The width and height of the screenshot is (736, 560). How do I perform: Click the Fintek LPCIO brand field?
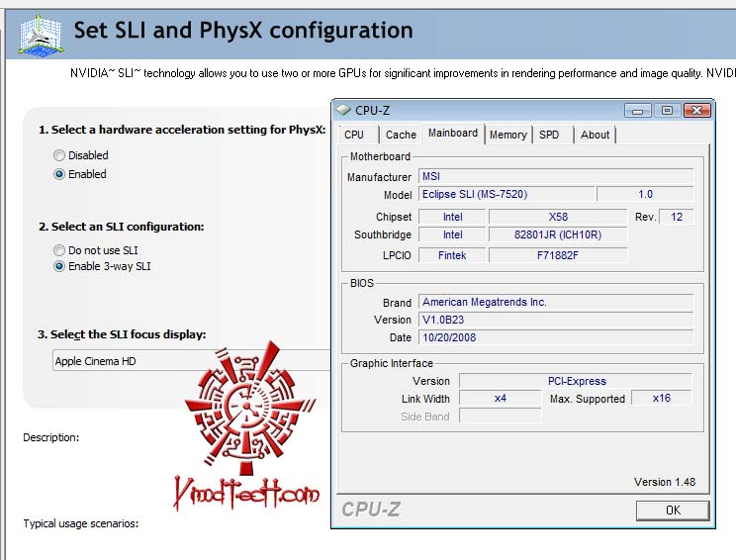(x=452, y=255)
